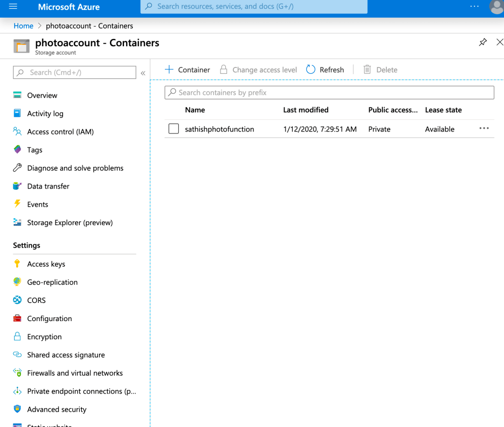Screen dimensions: 504x427
Task: Select the sathishphotofunction container checkbox
Action: tap(173, 129)
